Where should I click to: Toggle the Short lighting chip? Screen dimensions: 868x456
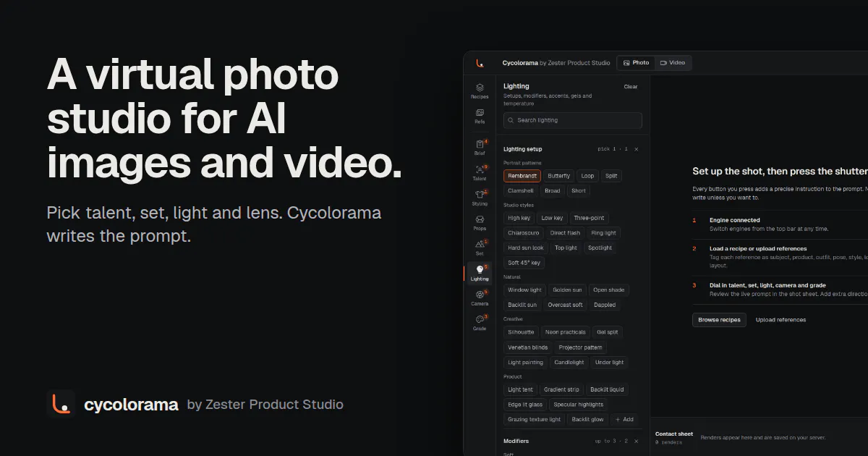[579, 191]
